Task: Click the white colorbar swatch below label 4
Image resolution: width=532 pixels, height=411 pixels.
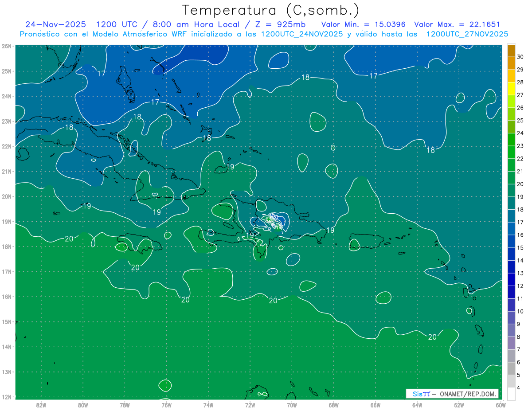Action: (511, 394)
